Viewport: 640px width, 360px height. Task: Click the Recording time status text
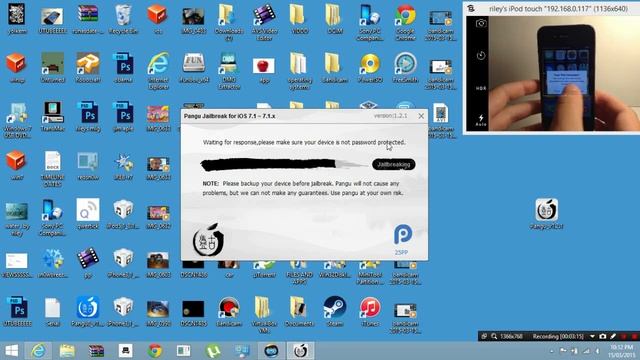[x=558, y=336]
